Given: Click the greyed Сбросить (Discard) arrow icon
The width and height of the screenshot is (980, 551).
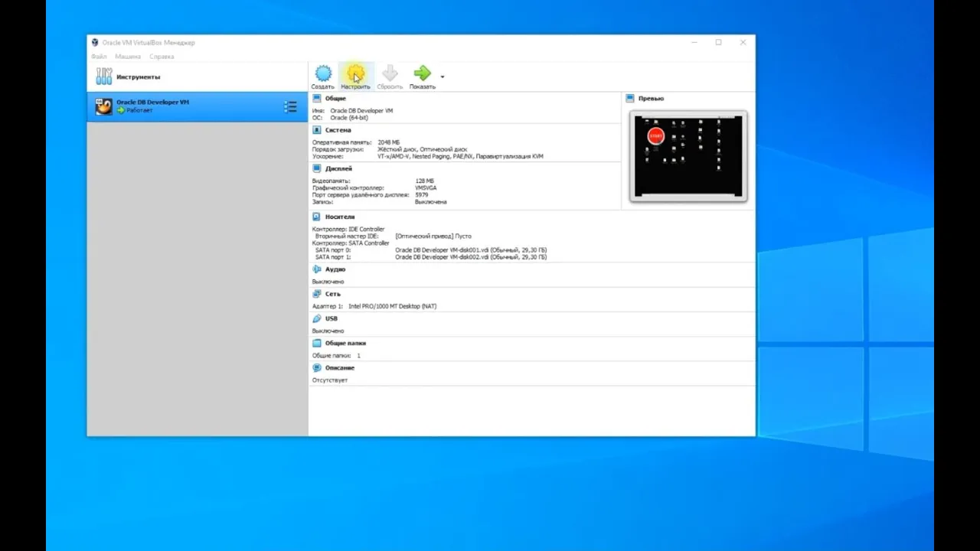Looking at the screenshot, I should pyautogui.click(x=390, y=73).
